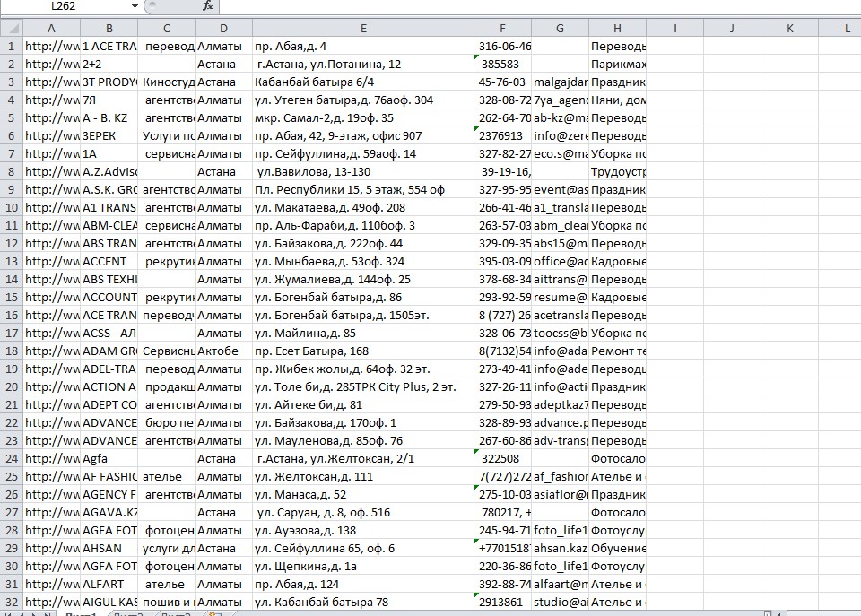Click cell 'пр. Абая,д. 124'
861x616 pixels.
(363, 584)
